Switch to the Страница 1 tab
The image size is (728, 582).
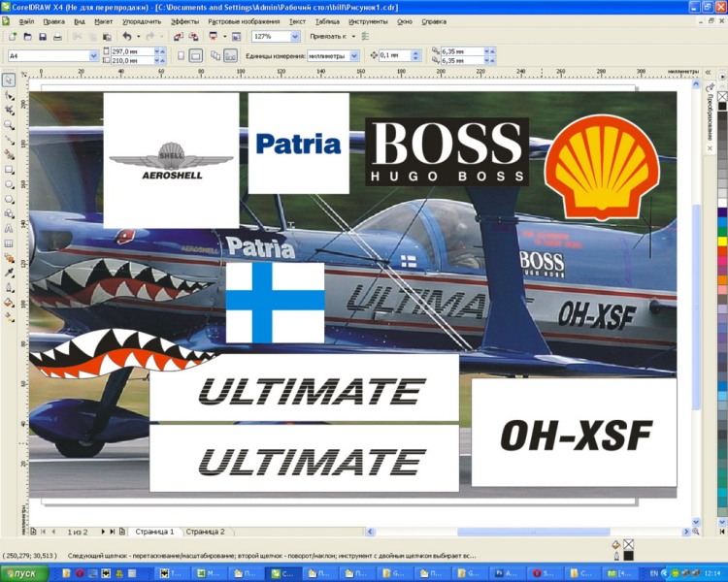coord(154,532)
